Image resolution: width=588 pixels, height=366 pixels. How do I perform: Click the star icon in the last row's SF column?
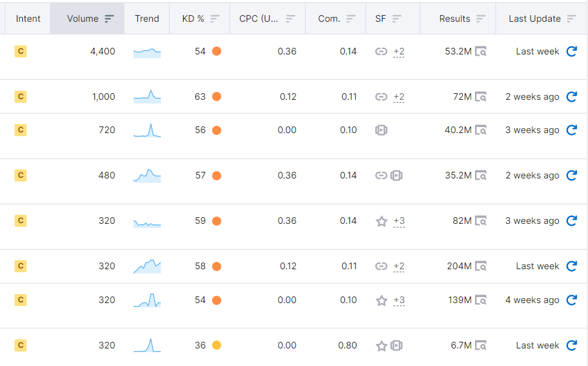pos(381,345)
